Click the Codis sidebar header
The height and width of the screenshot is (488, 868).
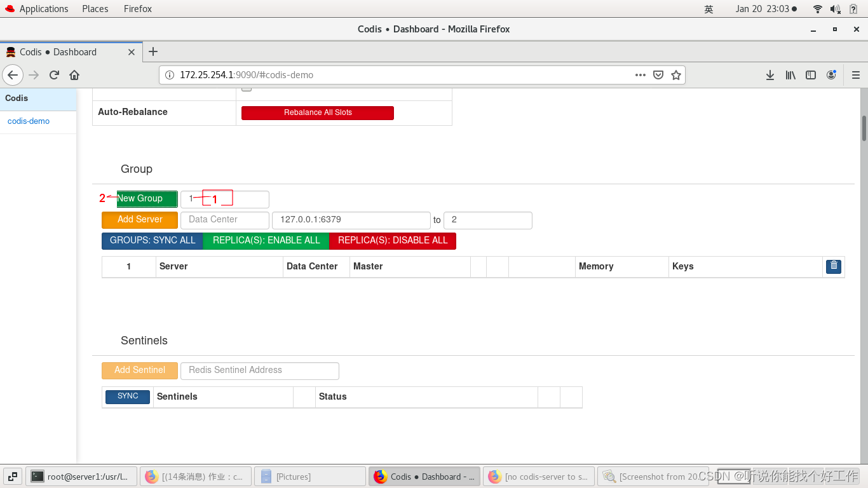[x=38, y=98]
